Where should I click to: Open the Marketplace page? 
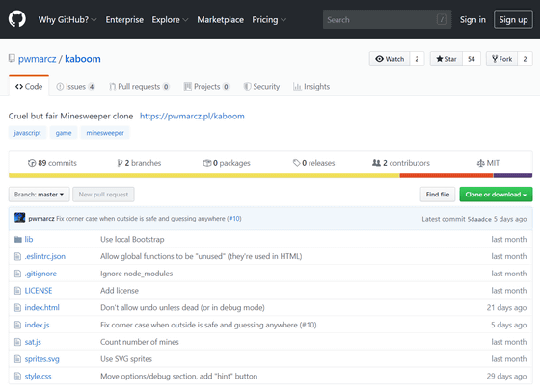[x=221, y=20]
